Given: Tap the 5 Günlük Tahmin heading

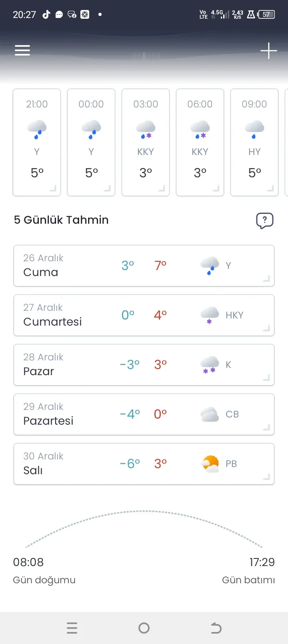Looking at the screenshot, I should 61,220.
